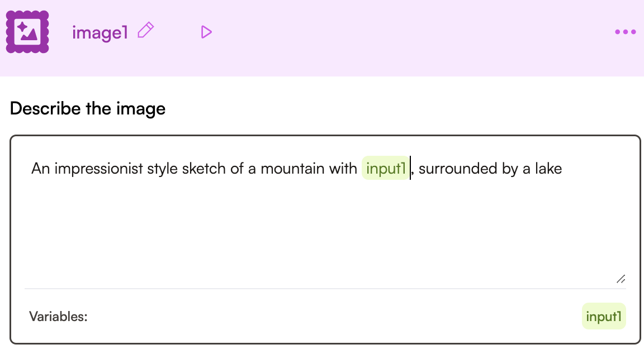Insert the input1 variable from Variables row
Viewport: 644px width, 354px height.
click(x=604, y=317)
